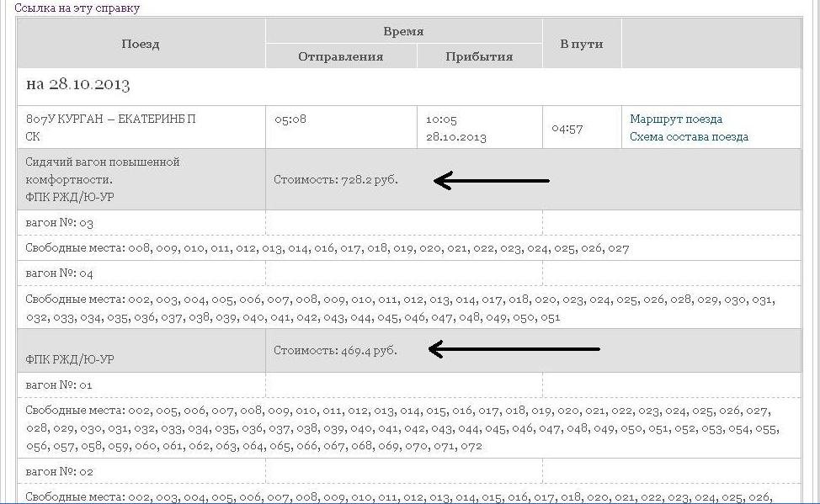Click the 'вагон №: 01' row

tap(59, 385)
